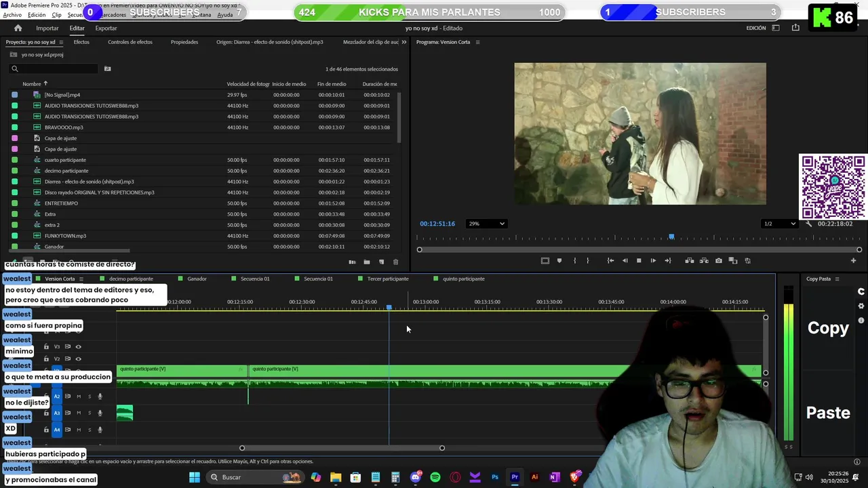Click the stop button in Program monitor
The image size is (868, 488).
click(639, 260)
